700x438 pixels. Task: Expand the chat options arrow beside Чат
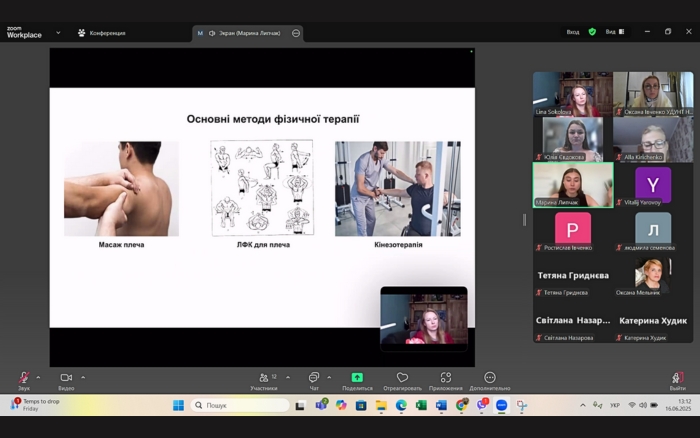tap(329, 377)
